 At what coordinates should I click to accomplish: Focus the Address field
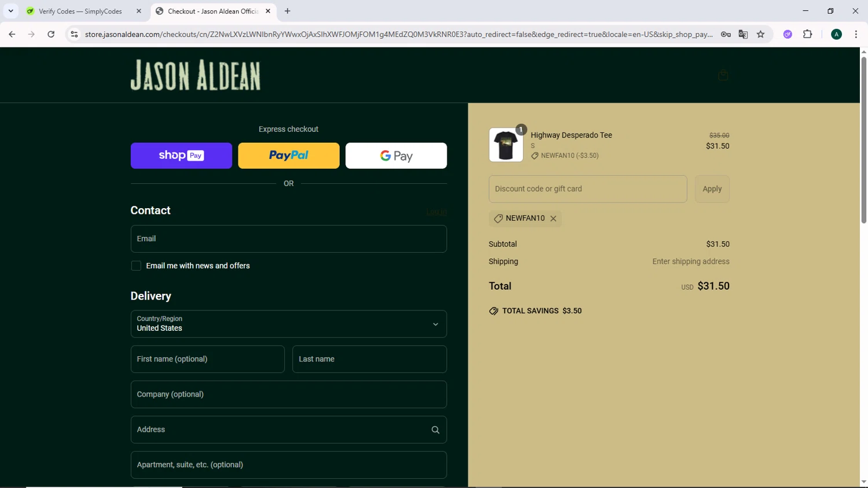click(289, 430)
